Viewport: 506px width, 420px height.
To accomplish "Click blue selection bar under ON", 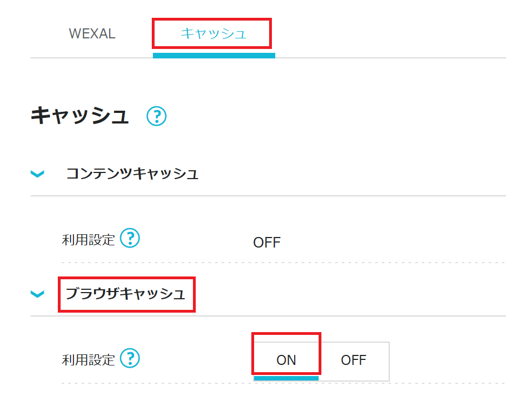I will click(286, 378).
